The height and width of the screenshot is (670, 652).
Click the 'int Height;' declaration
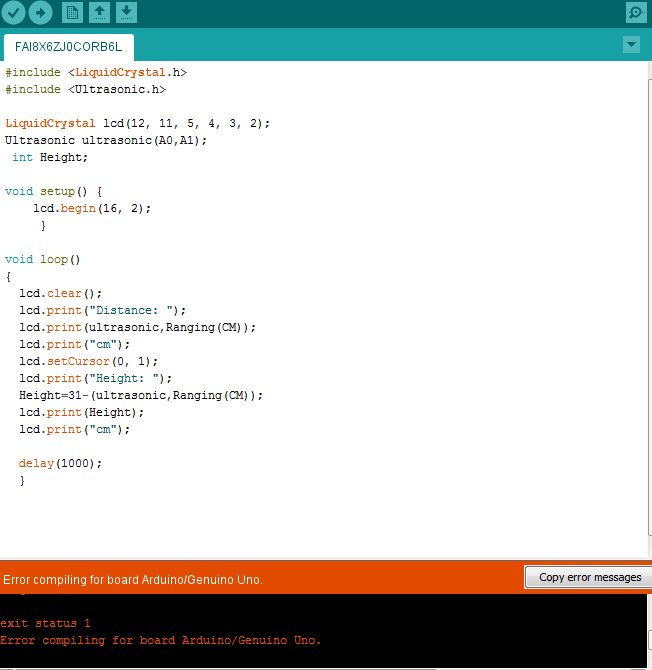[x=50, y=158]
